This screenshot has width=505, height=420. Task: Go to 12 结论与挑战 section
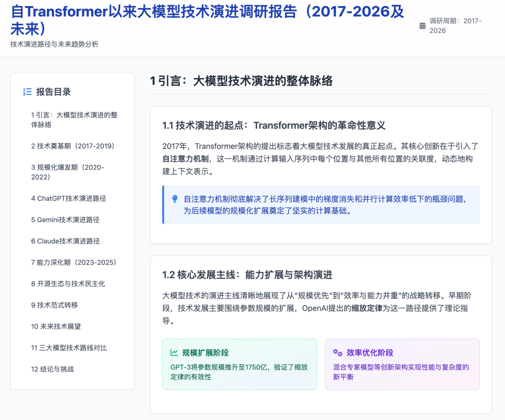(x=52, y=369)
